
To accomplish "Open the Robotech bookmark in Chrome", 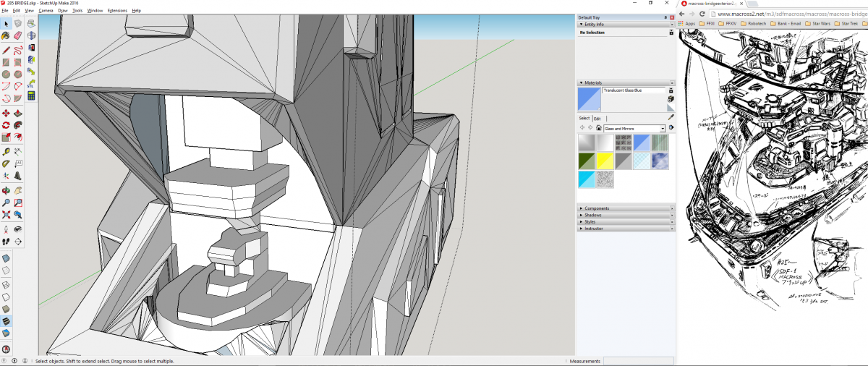I will click(752, 23).
